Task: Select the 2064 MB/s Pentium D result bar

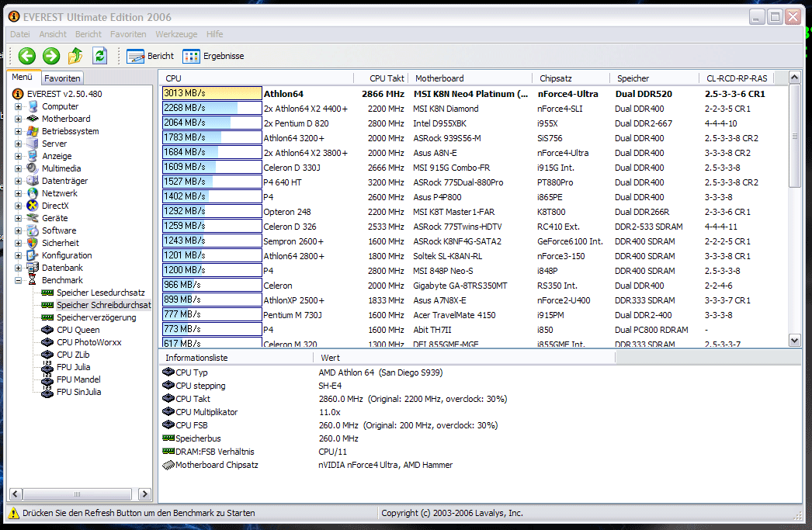Action: pyautogui.click(x=212, y=123)
